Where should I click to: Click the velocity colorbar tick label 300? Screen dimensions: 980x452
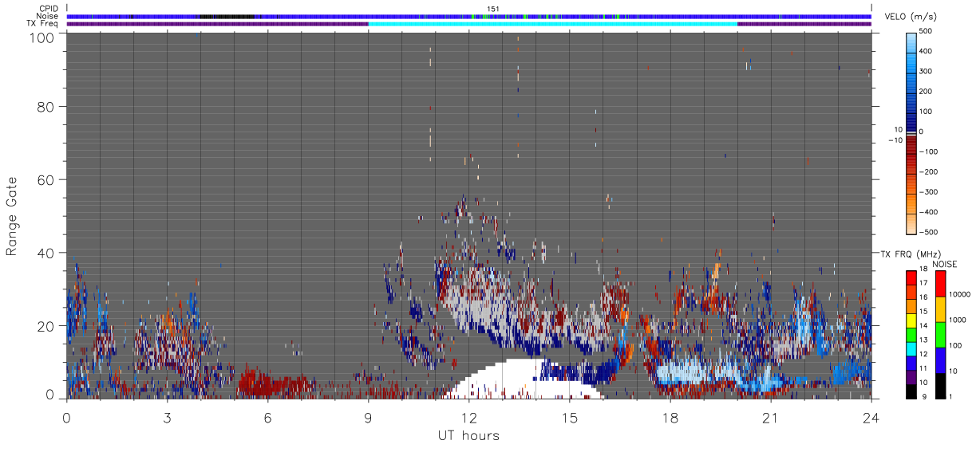pyautogui.click(x=926, y=71)
